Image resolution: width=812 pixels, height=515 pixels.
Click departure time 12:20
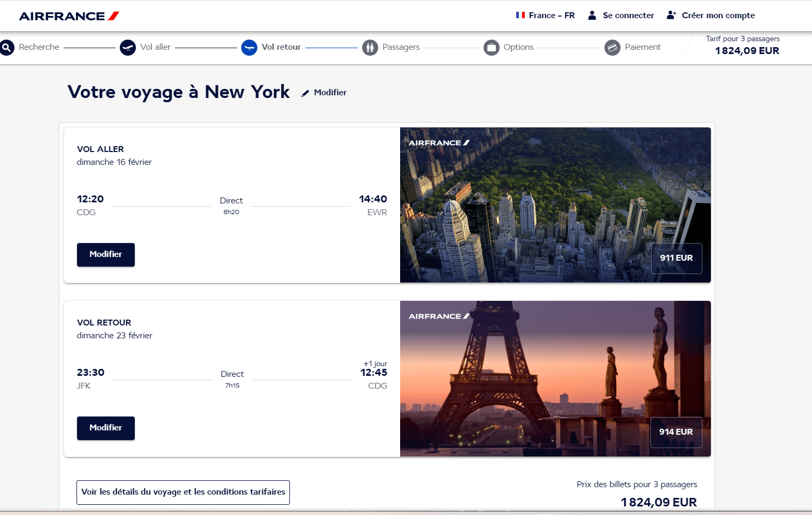(90, 199)
